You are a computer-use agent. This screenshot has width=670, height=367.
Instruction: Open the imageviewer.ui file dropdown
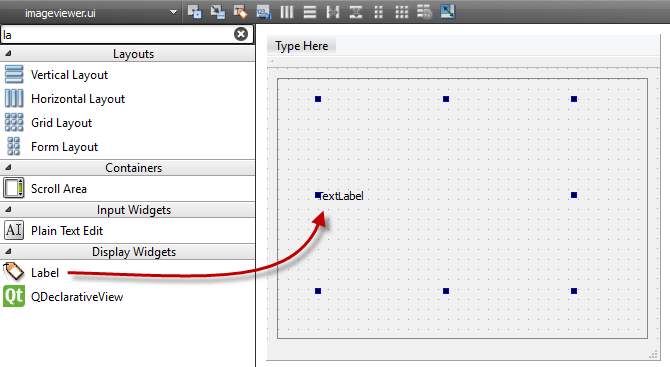[173, 12]
